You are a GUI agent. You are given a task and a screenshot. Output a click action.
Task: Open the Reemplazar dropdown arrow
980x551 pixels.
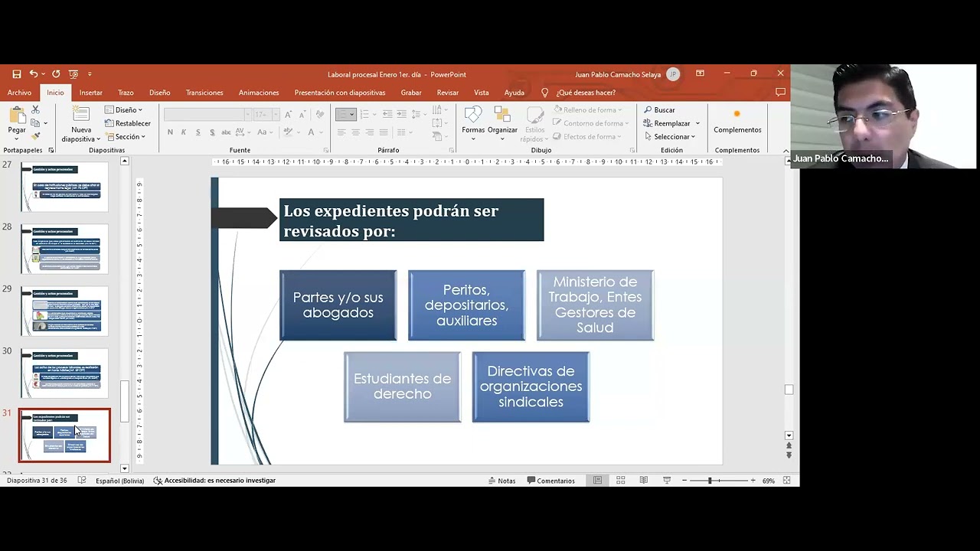coord(697,123)
